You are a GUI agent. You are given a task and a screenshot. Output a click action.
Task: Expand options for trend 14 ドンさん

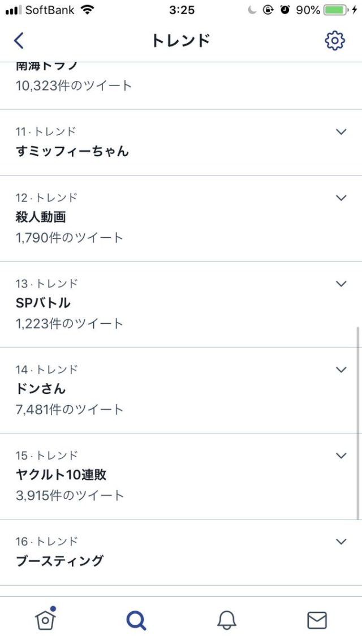pos(341,370)
